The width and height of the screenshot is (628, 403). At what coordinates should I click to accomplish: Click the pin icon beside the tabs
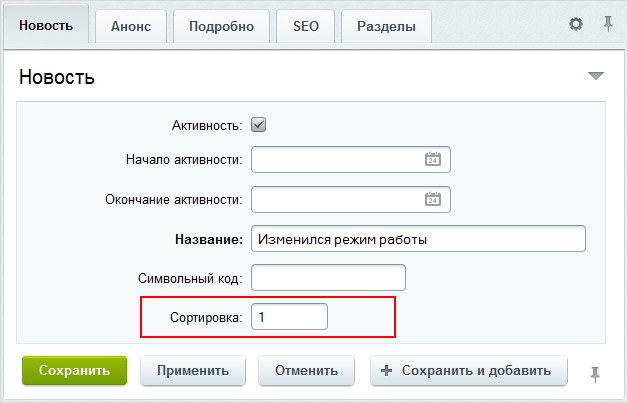(607, 24)
